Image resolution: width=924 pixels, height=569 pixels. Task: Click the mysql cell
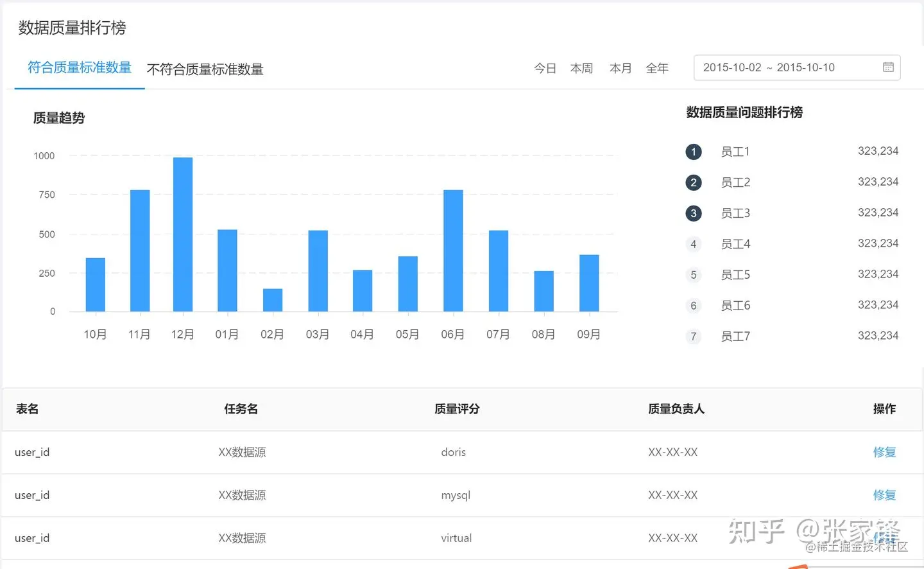(456, 495)
